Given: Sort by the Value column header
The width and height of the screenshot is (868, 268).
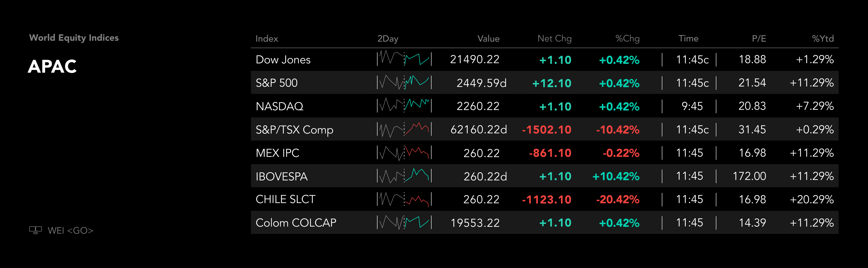Looking at the screenshot, I should pos(488,39).
